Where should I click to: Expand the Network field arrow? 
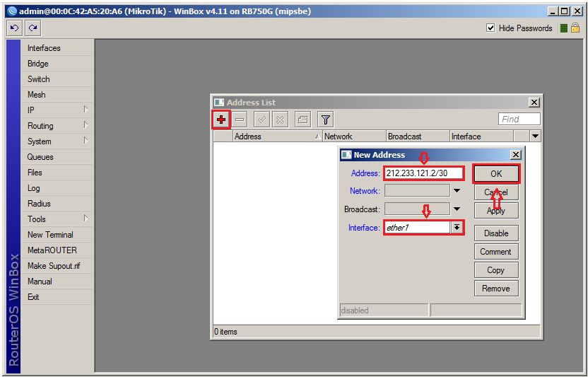coord(457,191)
